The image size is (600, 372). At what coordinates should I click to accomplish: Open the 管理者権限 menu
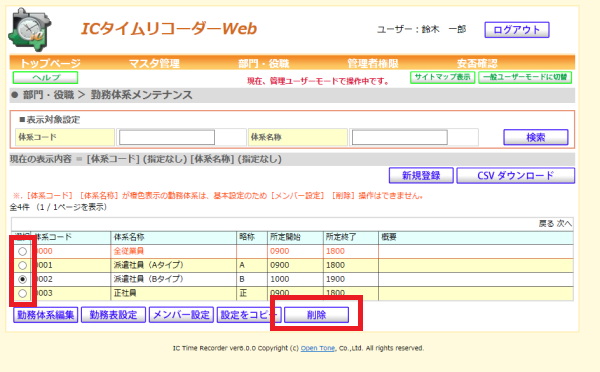373,63
